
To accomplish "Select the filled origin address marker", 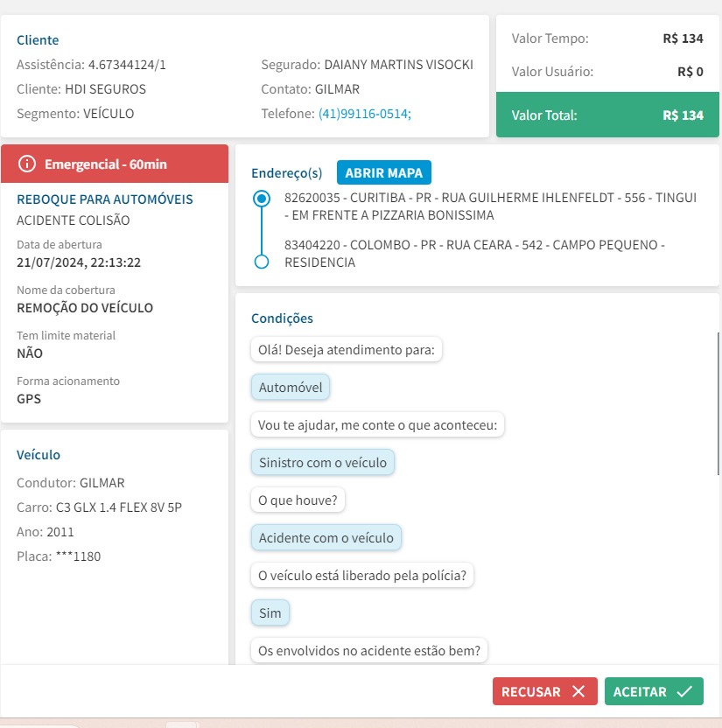I will [x=260, y=199].
